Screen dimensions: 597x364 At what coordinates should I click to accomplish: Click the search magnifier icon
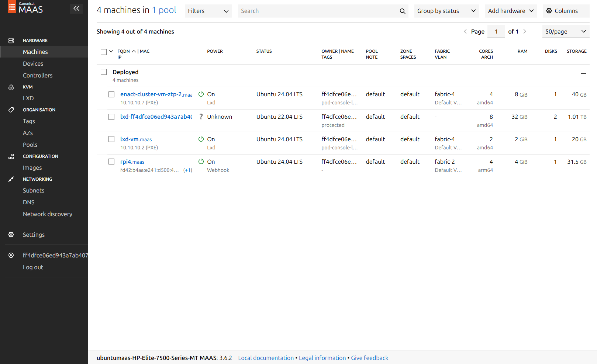click(x=402, y=11)
